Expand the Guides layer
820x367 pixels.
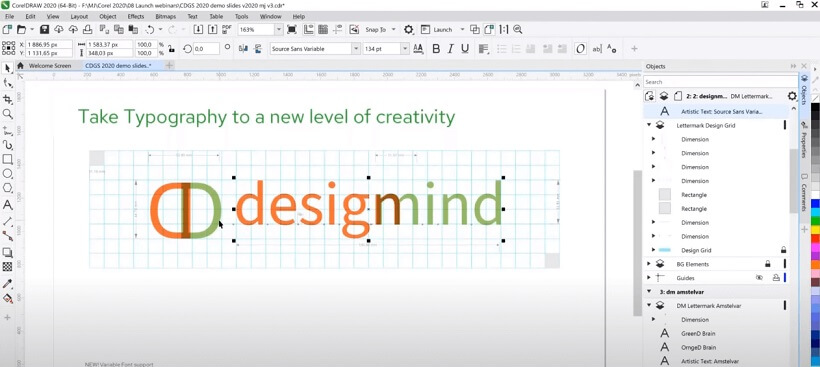[649, 278]
